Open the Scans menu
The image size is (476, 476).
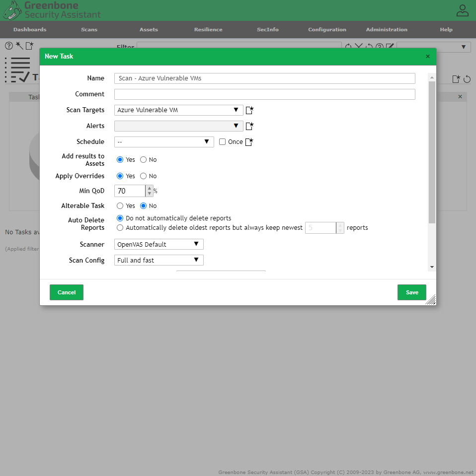point(89,29)
